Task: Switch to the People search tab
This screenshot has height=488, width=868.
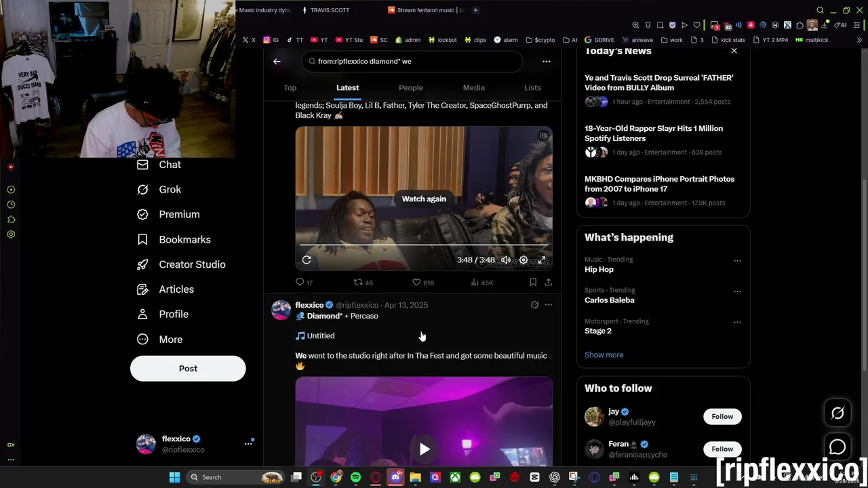Action: click(411, 87)
